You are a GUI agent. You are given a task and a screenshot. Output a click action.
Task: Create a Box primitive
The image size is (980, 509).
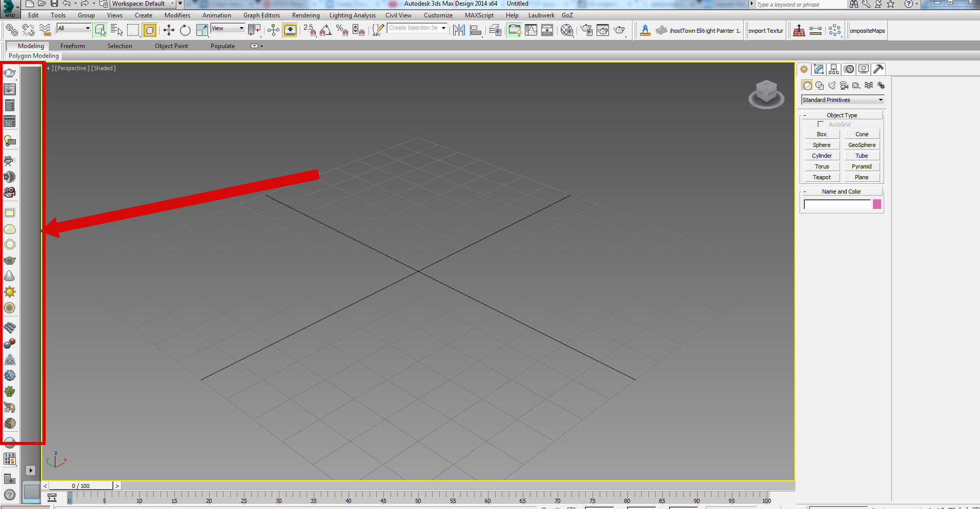click(x=822, y=134)
